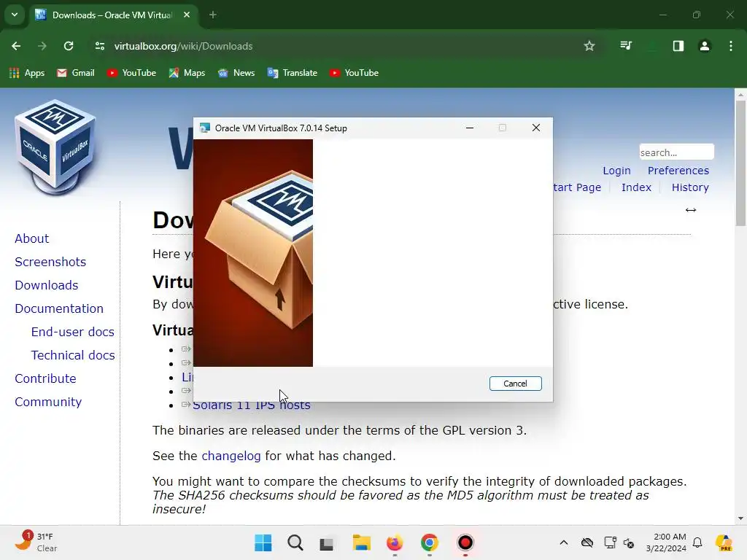Go back in Chrome
The image size is (747, 560).
pyautogui.click(x=16, y=46)
